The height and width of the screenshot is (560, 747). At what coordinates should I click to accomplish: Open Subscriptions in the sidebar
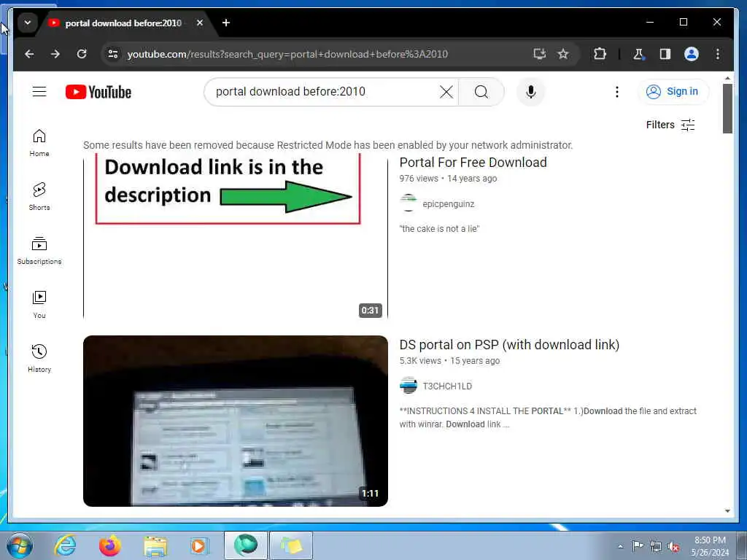[39, 251]
